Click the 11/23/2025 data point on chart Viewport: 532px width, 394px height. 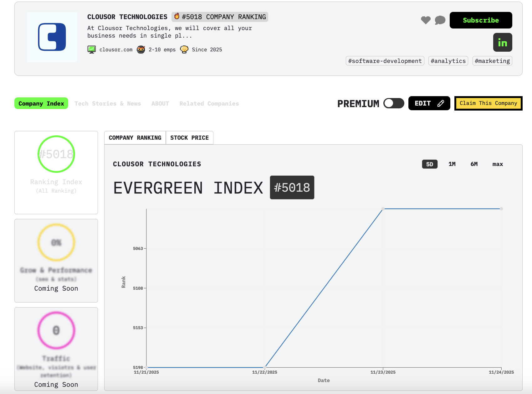[x=383, y=209]
